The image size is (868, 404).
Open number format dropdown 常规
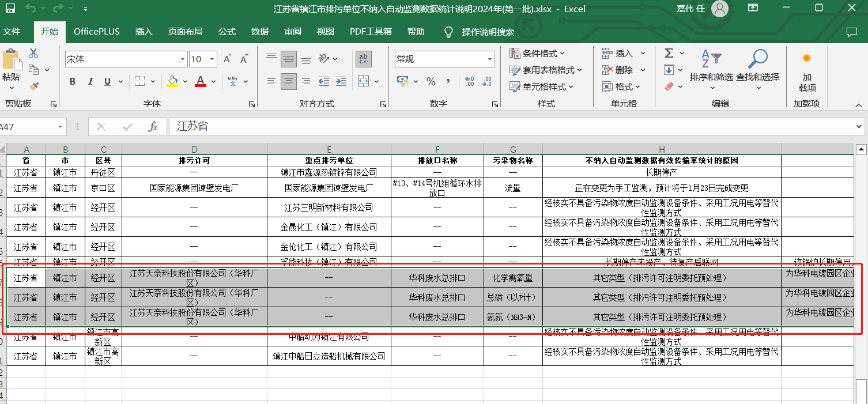[x=490, y=59]
